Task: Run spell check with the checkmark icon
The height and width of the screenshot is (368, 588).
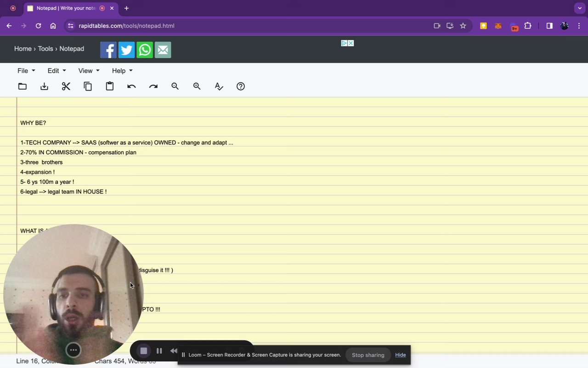Action: [x=219, y=86]
